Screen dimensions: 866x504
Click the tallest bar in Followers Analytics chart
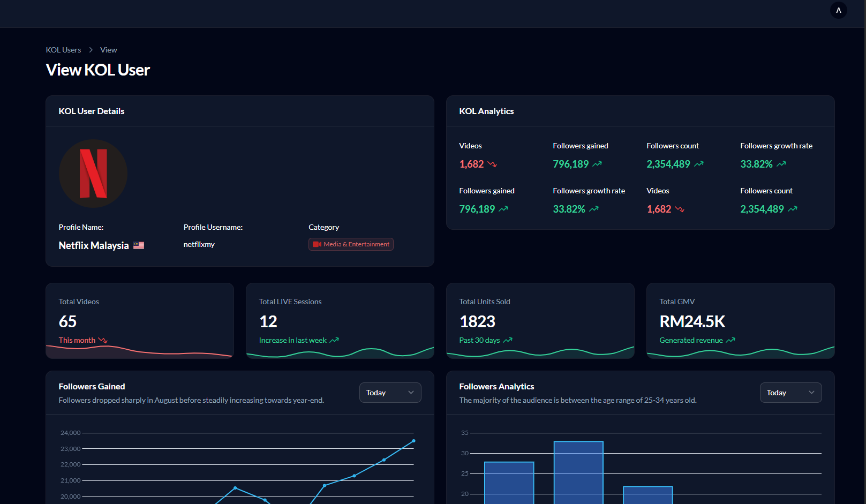click(x=578, y=471)
